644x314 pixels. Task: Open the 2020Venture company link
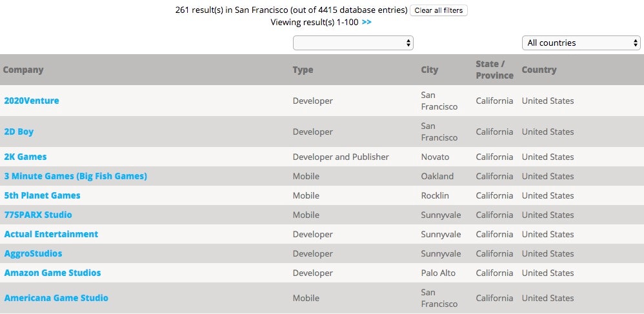[x=32, y=101]
